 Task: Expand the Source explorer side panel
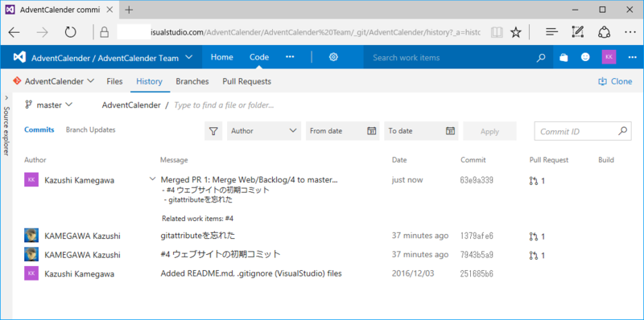(6, 97)
